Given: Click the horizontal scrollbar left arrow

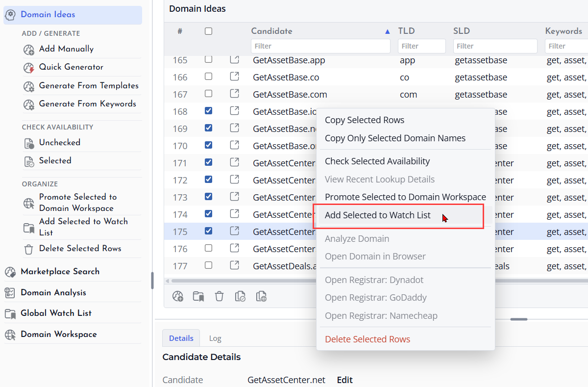Looking at the screenshot, I should tap(167, 281).
